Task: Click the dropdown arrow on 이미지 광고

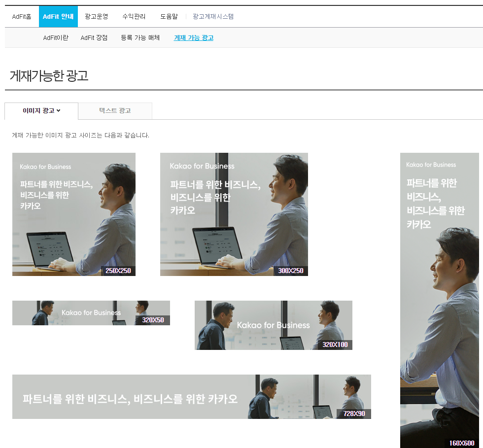Action: pos(59,110)
